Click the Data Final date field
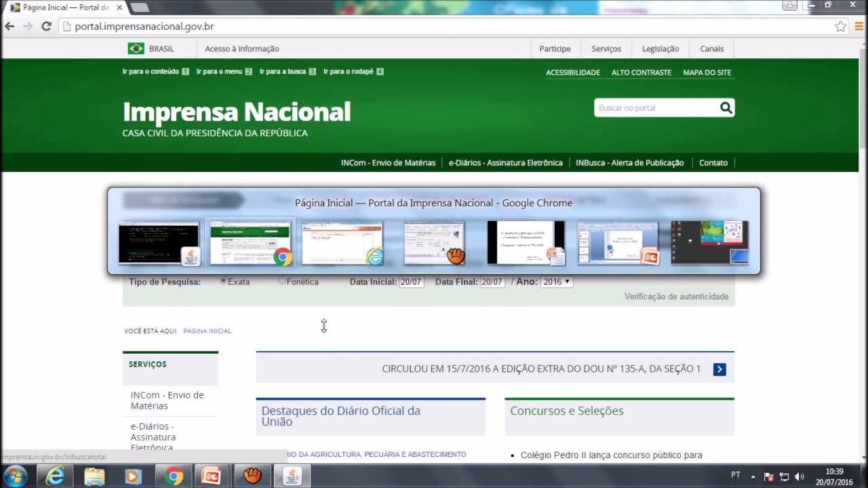The width and height of the screenshot is (868, 488). [x=493, y=282]
